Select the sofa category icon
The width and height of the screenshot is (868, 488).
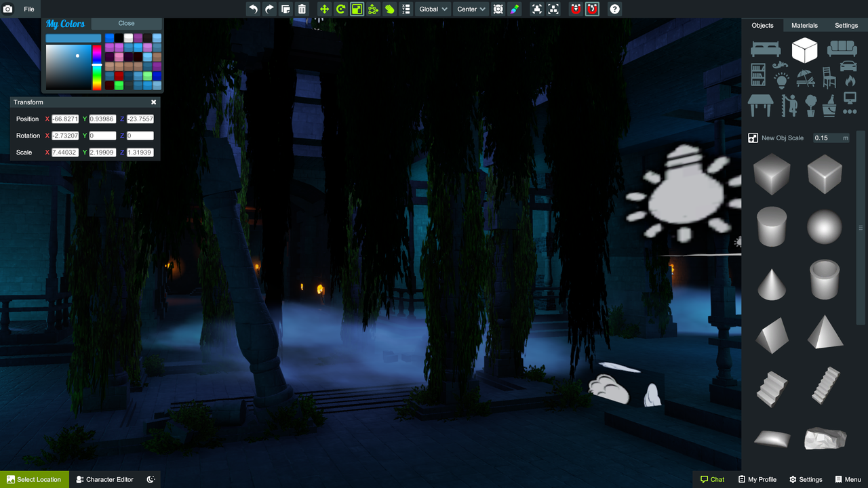pos(842,48)
